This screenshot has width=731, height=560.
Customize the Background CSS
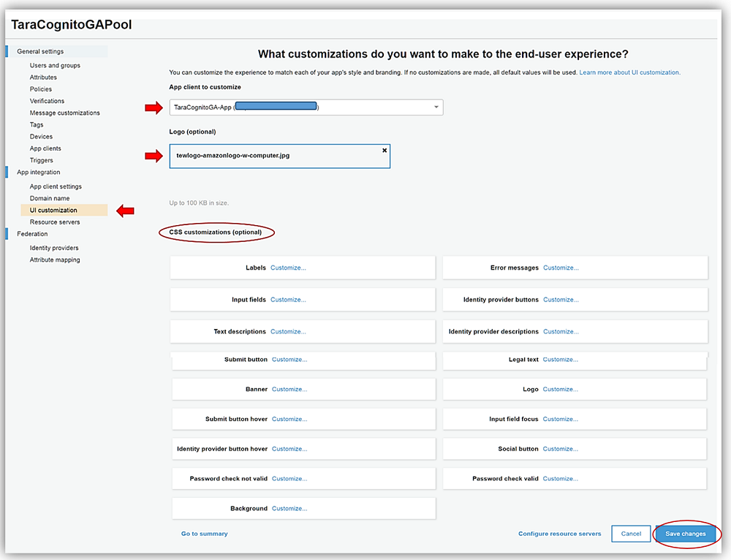coord(289,509)
